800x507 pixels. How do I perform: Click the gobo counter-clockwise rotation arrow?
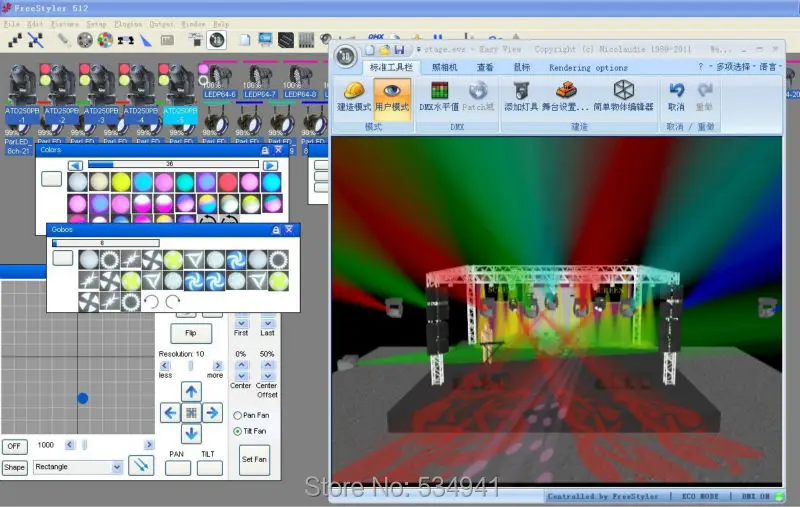(x=151, y=302)
